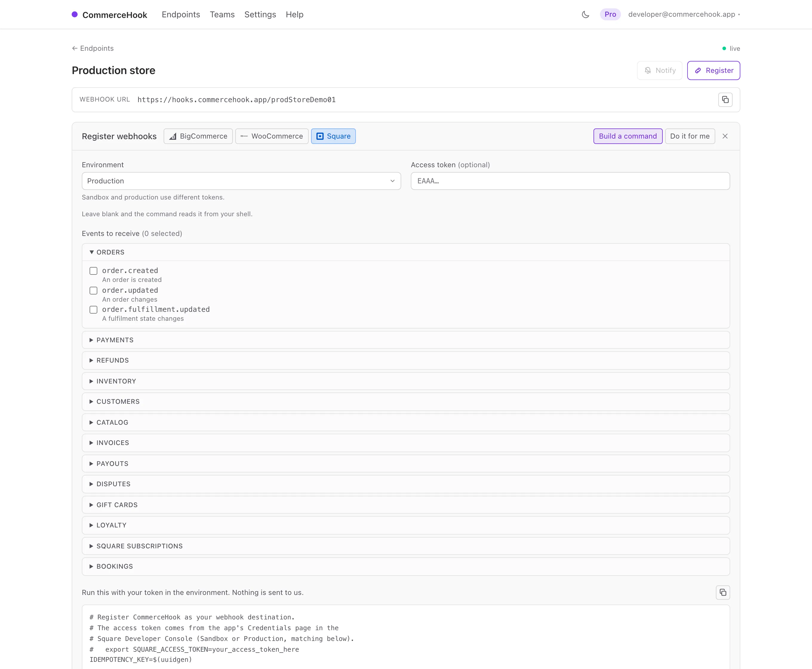Close the Register webhooks panel

pos(725,136)
